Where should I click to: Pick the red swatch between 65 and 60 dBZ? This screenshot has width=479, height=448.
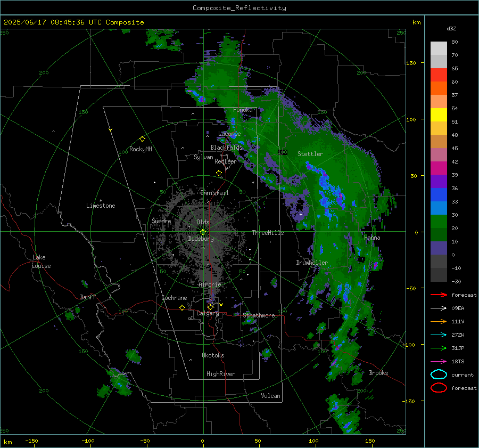(x=439, y=75)
